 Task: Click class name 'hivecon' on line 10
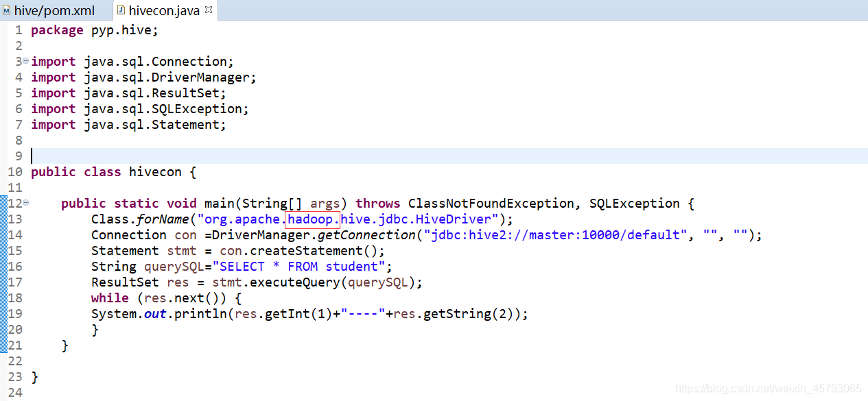tap(154, 172)
